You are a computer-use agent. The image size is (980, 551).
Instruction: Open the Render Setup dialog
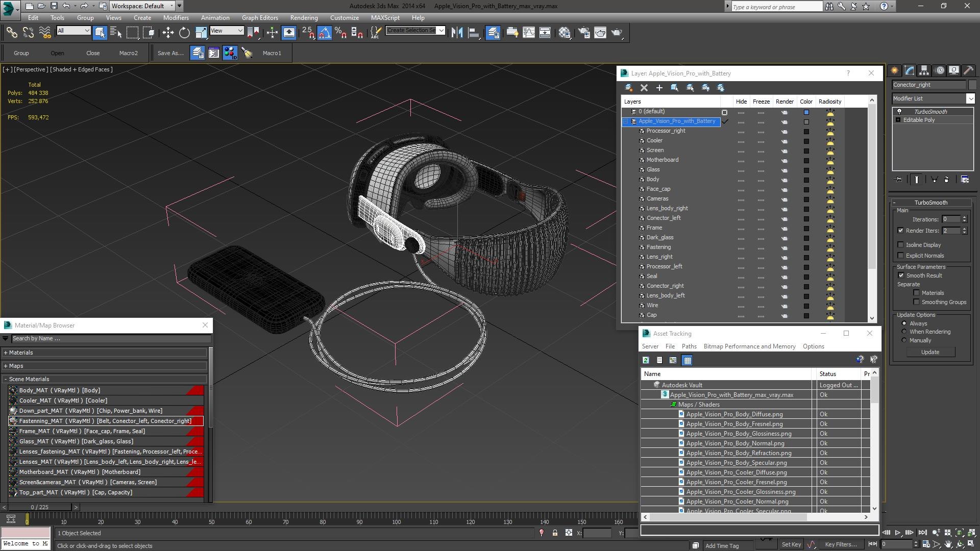[x=584, y=33]
